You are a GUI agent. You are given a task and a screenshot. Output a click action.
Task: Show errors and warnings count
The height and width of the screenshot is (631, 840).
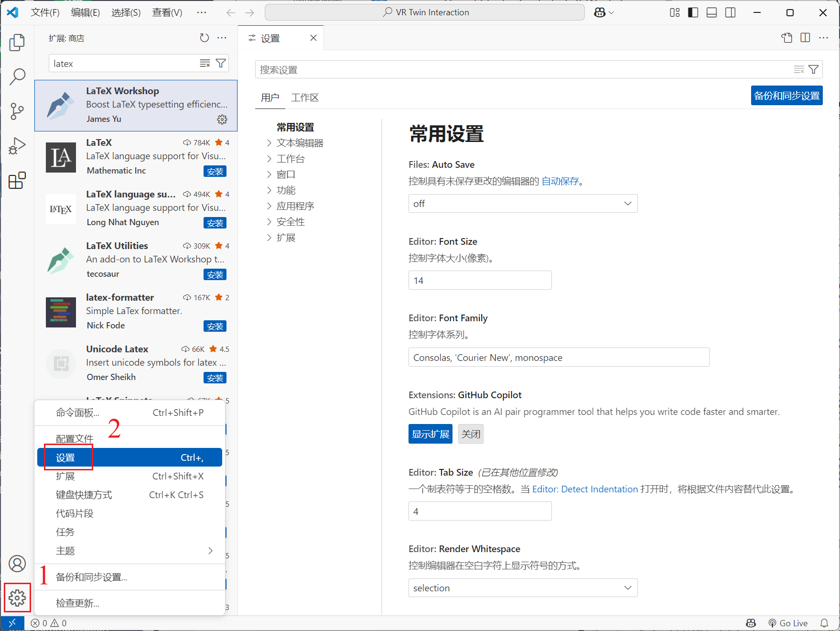tap(49, 623)
